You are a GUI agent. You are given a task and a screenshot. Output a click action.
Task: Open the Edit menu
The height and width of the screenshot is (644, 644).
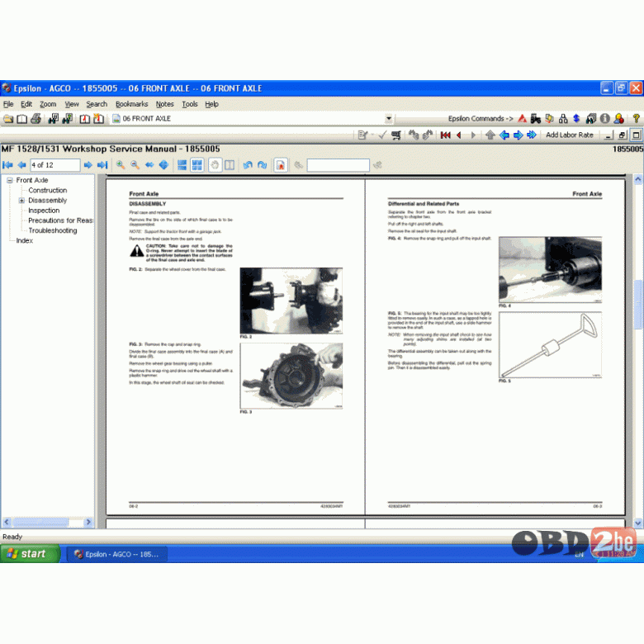pos(26,104)
